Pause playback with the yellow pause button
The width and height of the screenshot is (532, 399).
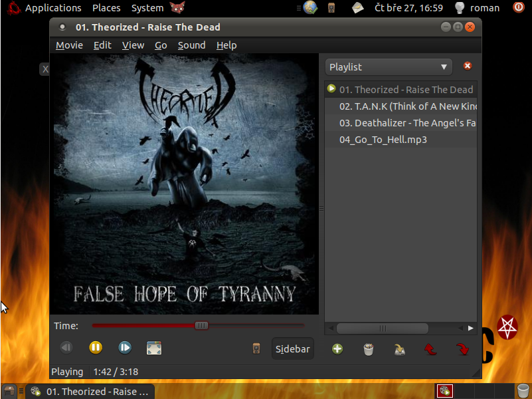click(96, 348)
